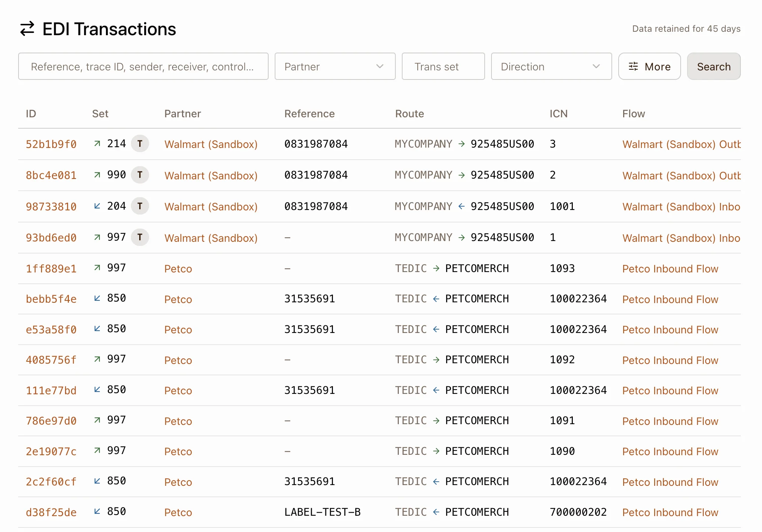Click the outbound arrow icon in row 1ff889e1

pyautogui.click(x=97, y=268)
